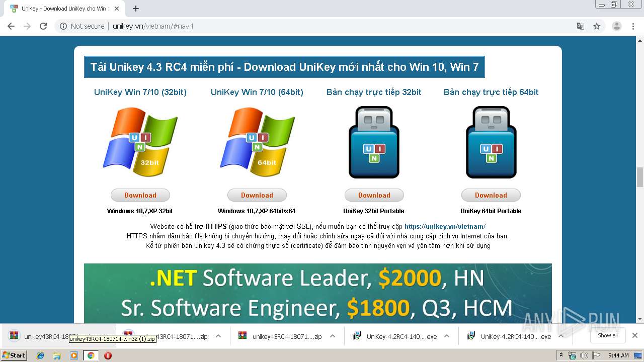The image size is (644, 362).
Task: Click the scrollbar up arrow
Action: pos(640,40)
